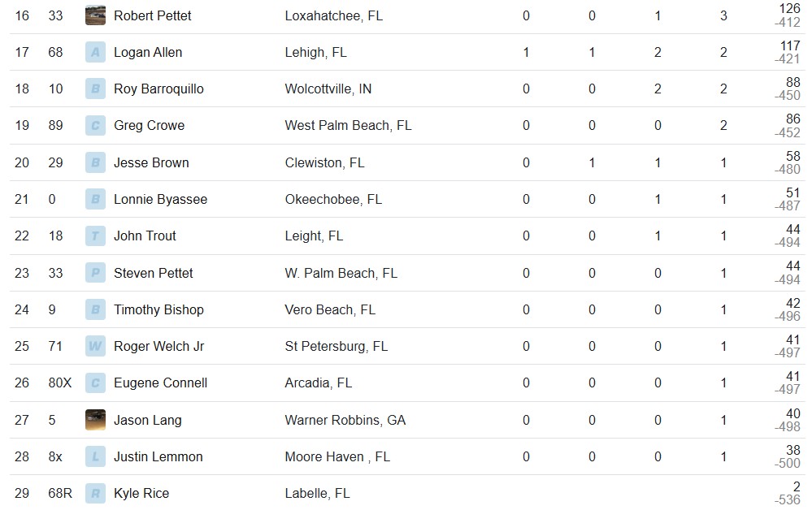812x510 pixels.
Task: Select Kyle Rice's name in row 29
Action: click(141, 494)
